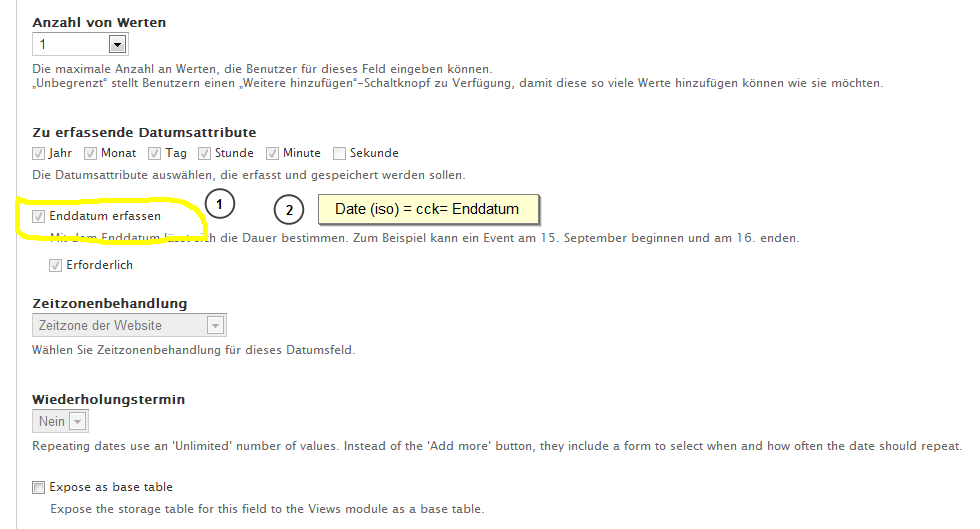This screenshot has height=529, width=980.
Task: Toggle the Tag checkbox
Action: pyautogui.click(x=155, y=153)
